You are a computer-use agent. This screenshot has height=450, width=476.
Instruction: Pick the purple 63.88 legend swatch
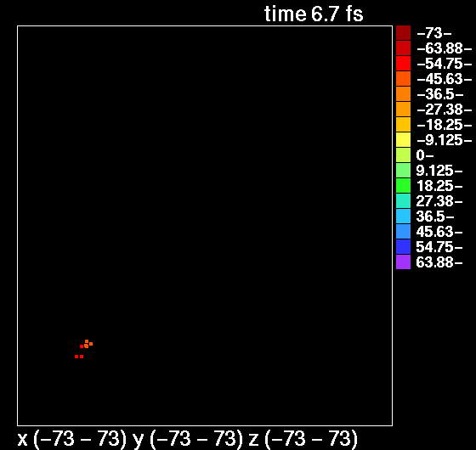pos(403,262)
